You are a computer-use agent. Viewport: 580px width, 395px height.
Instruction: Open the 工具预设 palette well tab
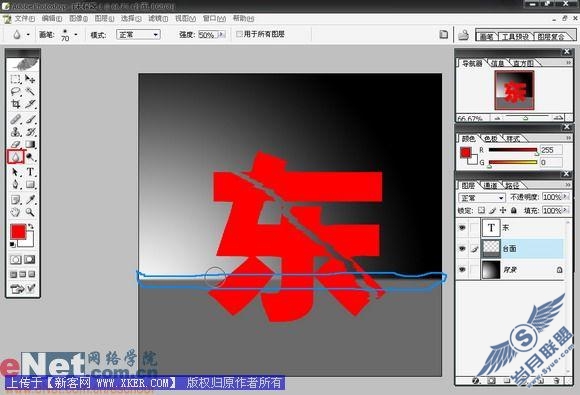(x=515, y=36)
